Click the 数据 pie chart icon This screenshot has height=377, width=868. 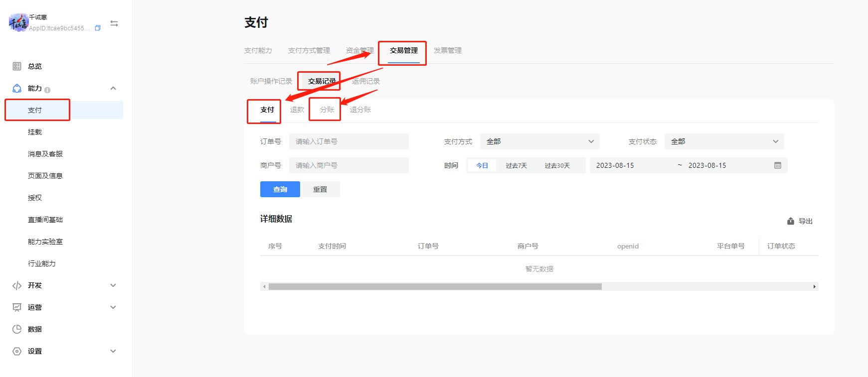click(17, 329)
